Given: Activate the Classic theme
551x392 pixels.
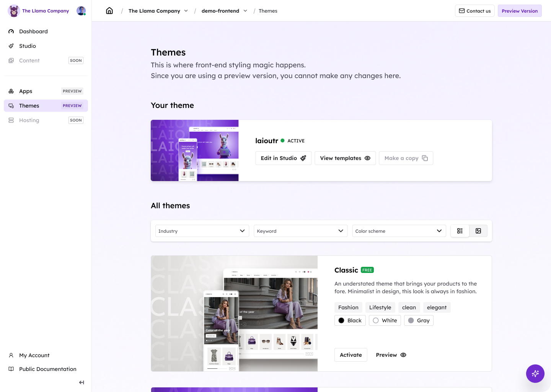Looking at the screenshot, I should 350,355.
